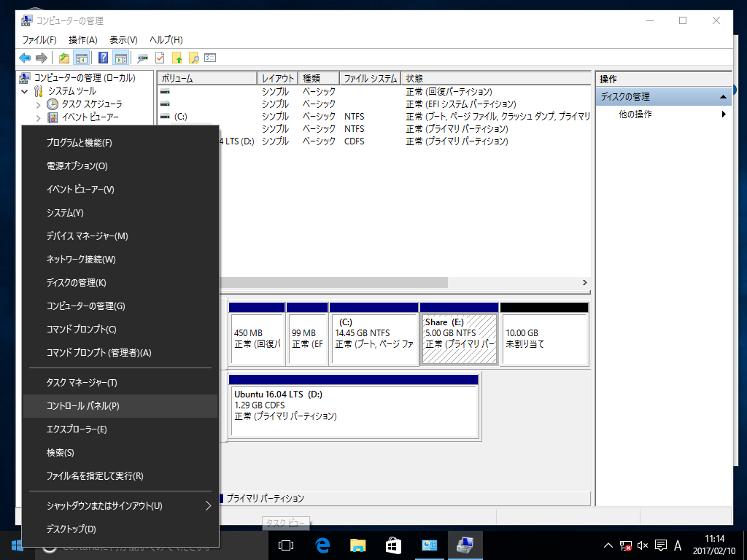Sort by the レイアウト column header
This screenshot has width=747, height=560.
(x=278, y=78)
